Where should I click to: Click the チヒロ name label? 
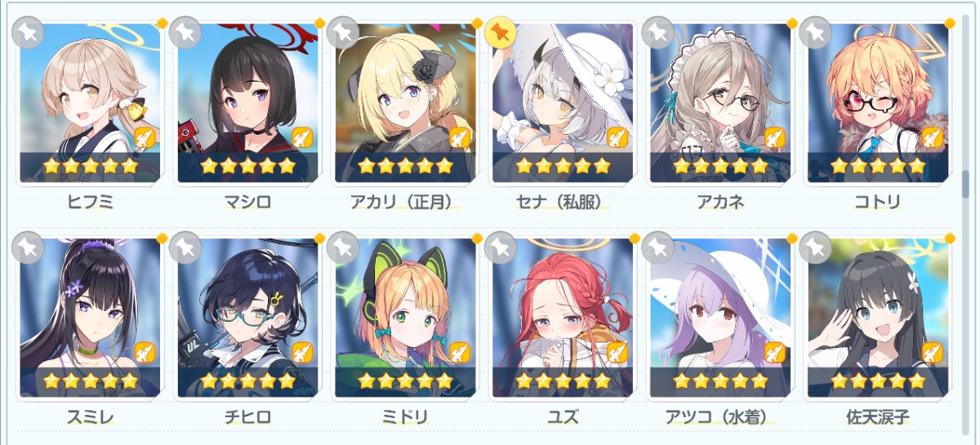[247, 416]
